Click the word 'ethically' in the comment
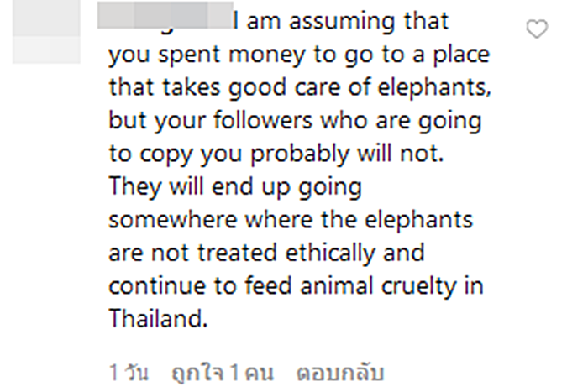 pos(330,253)
